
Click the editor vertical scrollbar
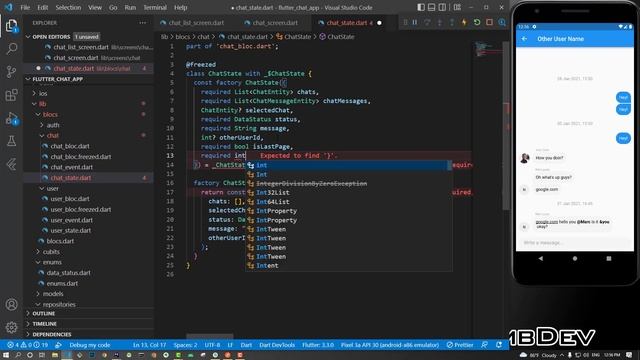506,127
